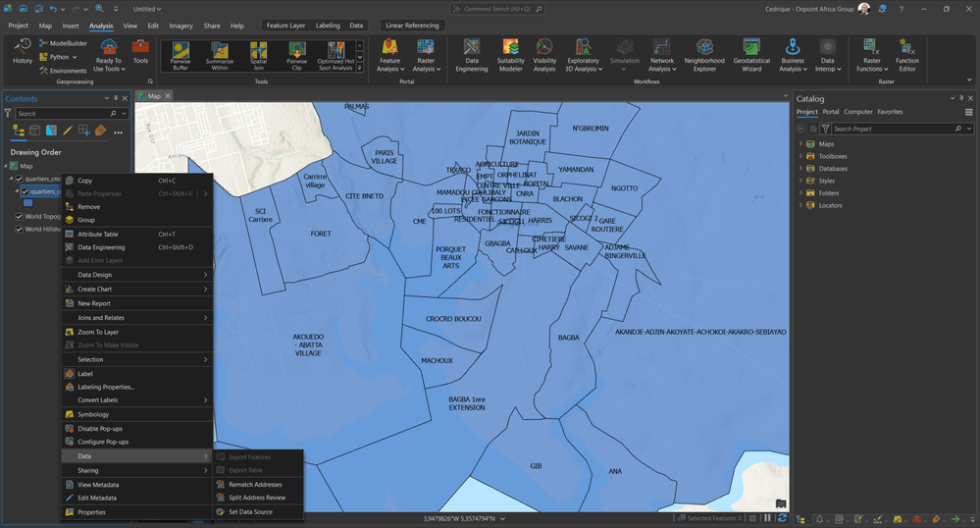Open the Geoprocessing History
980x528 pixels.
tap(22, 52)
